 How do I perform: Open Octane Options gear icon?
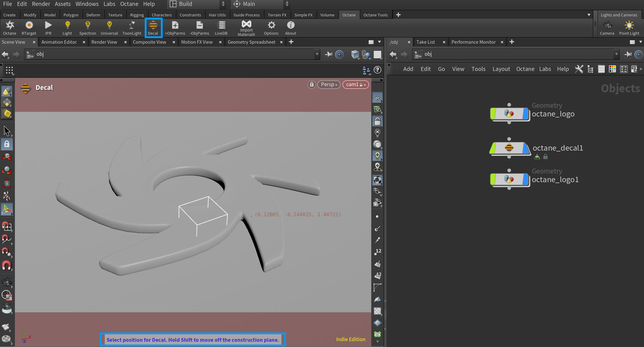pyautogui.click(x=271, y=25)
